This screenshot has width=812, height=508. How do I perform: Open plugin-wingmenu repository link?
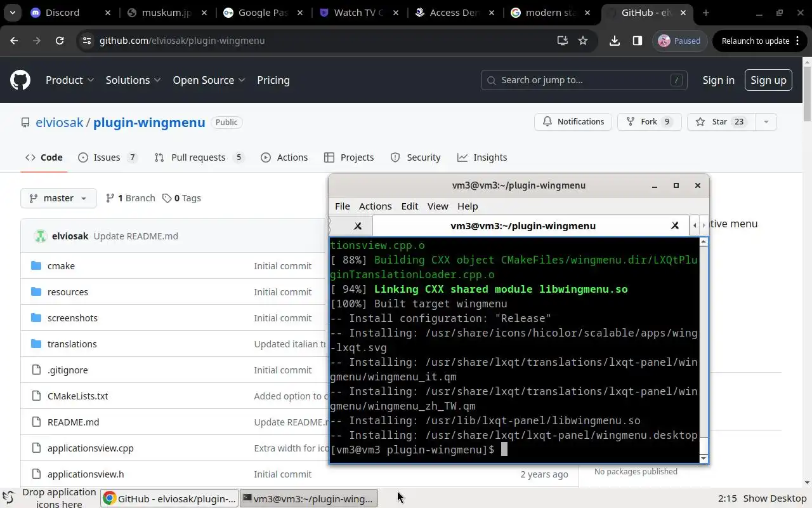(149, 123)
